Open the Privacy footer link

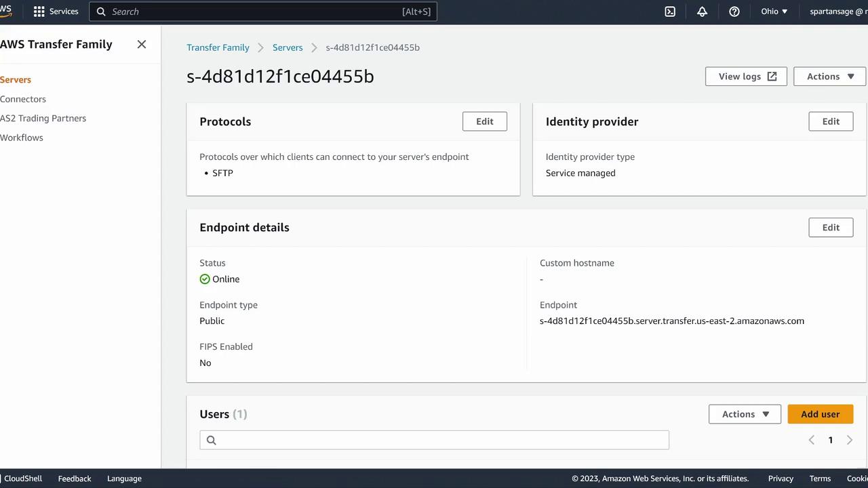click(x=781, y=479)
